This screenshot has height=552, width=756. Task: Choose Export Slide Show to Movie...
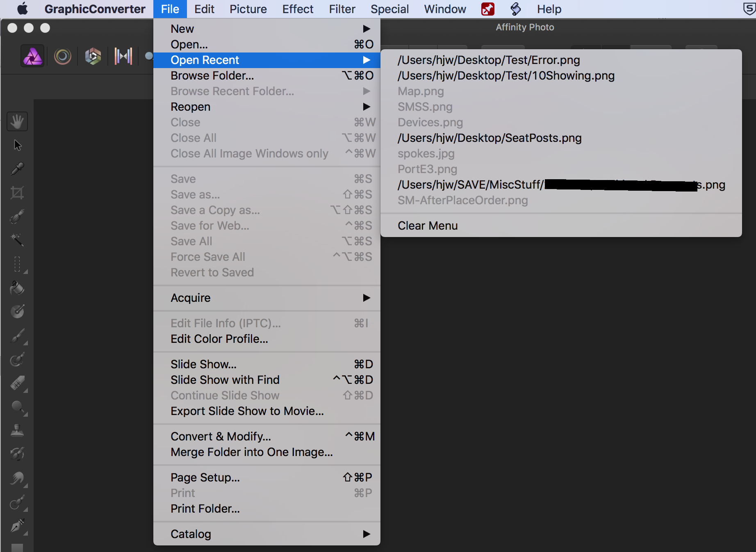pos(266,411)
